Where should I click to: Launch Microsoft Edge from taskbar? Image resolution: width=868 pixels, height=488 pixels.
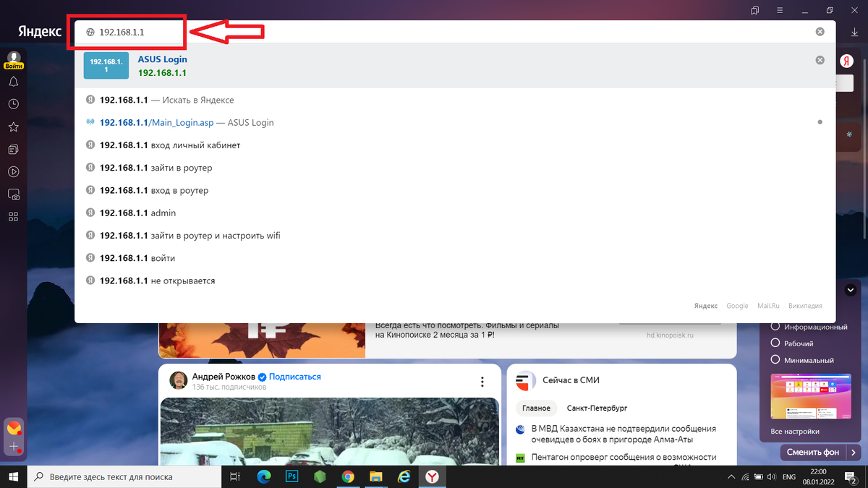[x=264, y=476]
